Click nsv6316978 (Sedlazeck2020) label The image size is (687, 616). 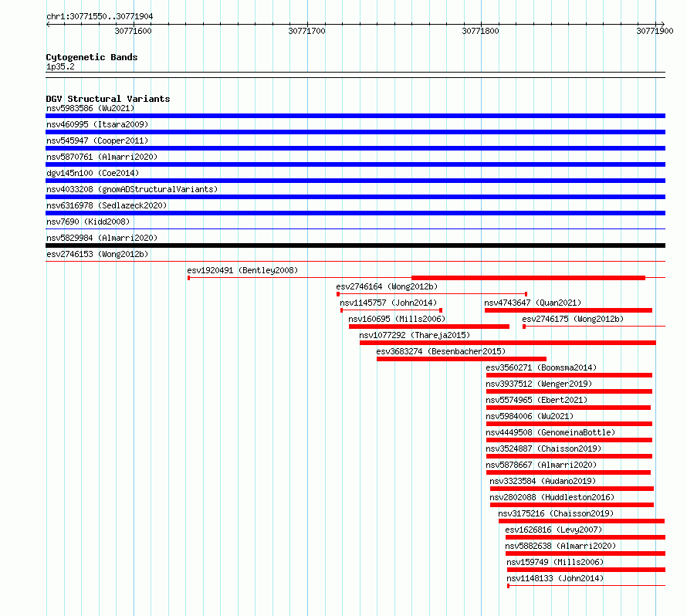pyautogui.click(x=107, y=205)
